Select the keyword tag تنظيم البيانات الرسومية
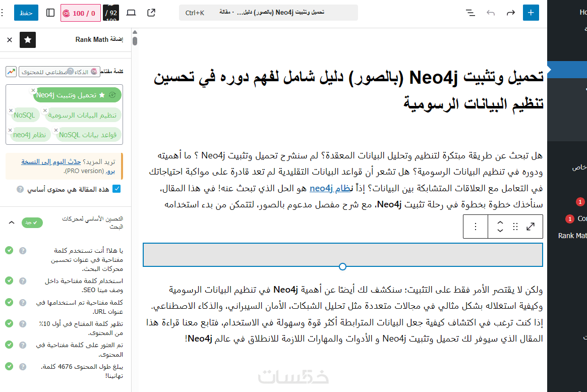This screenshot has width=587, height=392. [x=82, y=116]
